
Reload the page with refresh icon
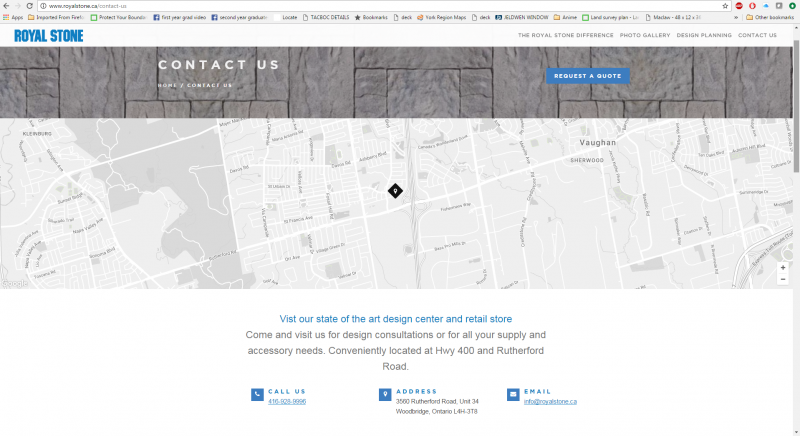[x=29, y=6]
